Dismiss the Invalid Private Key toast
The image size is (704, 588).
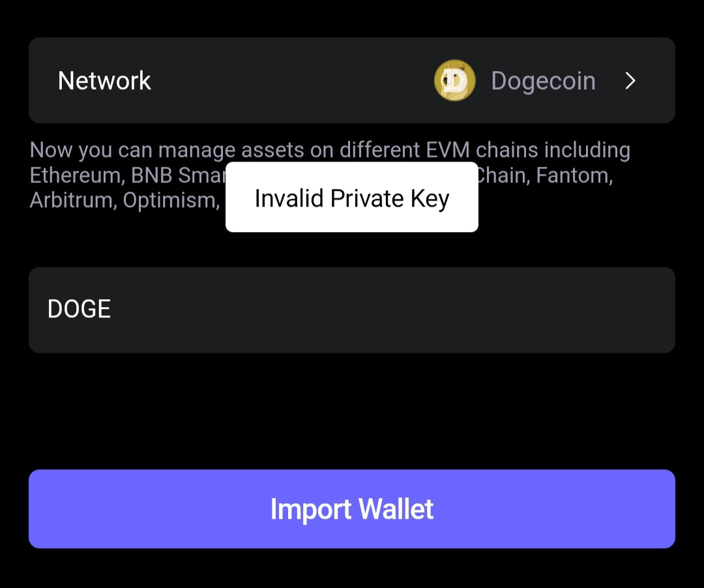pyautogui.click(x=352, y=197)
